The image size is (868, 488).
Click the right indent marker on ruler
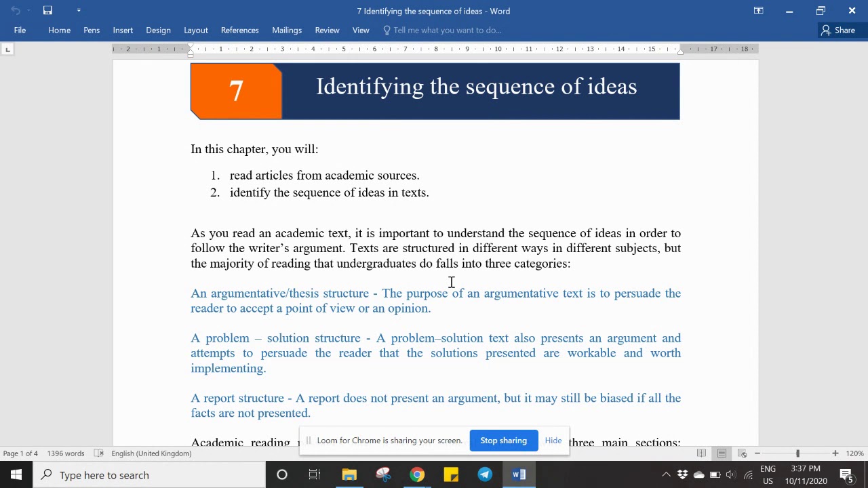[x=680, y=52]
